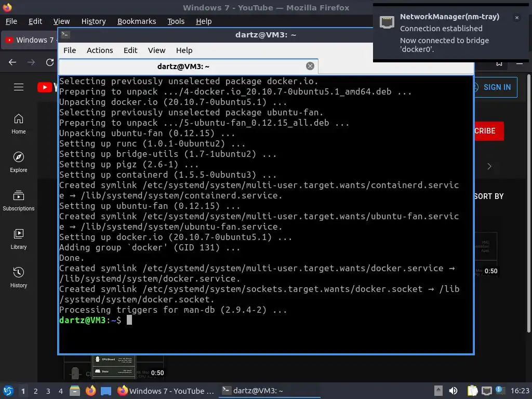Reload the page in Firefox

[x=50, y=62]
